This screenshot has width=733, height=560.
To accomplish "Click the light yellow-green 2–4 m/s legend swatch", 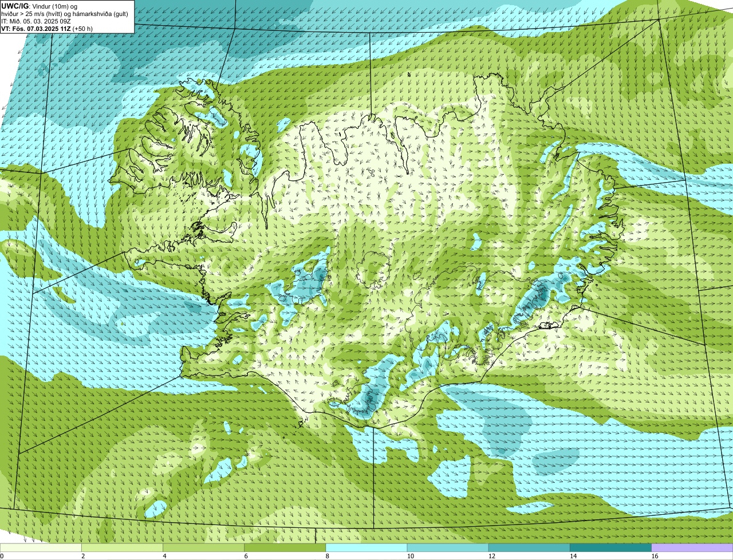I will coord(122,548).
